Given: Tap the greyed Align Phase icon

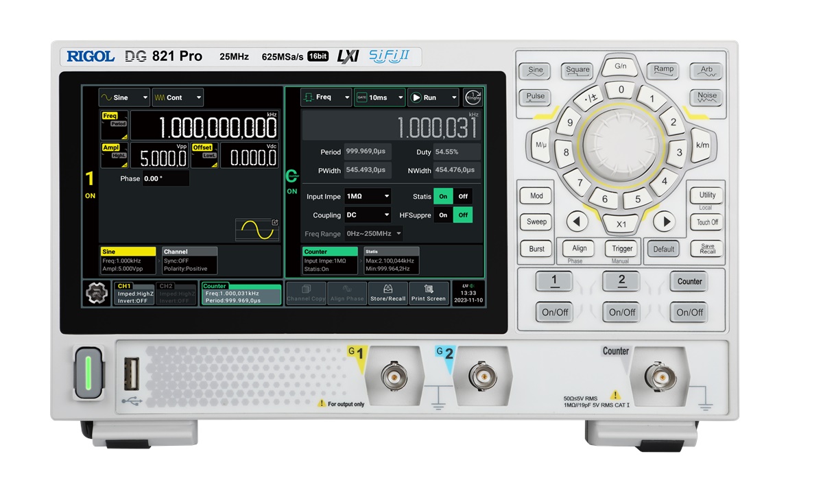Looking at the screenshot, I should [x=347, y=293].
